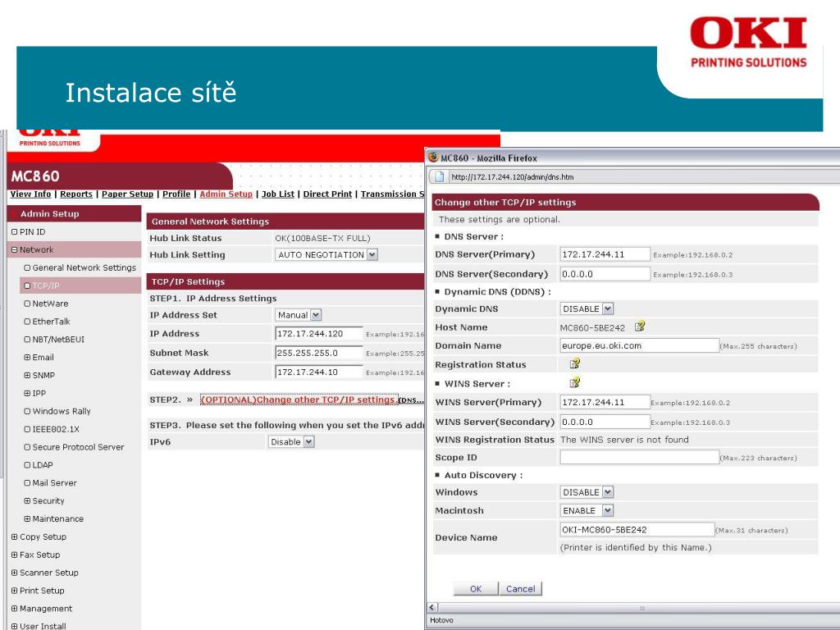
Task: Click the IP Address input field
Action: coord(319,334)
